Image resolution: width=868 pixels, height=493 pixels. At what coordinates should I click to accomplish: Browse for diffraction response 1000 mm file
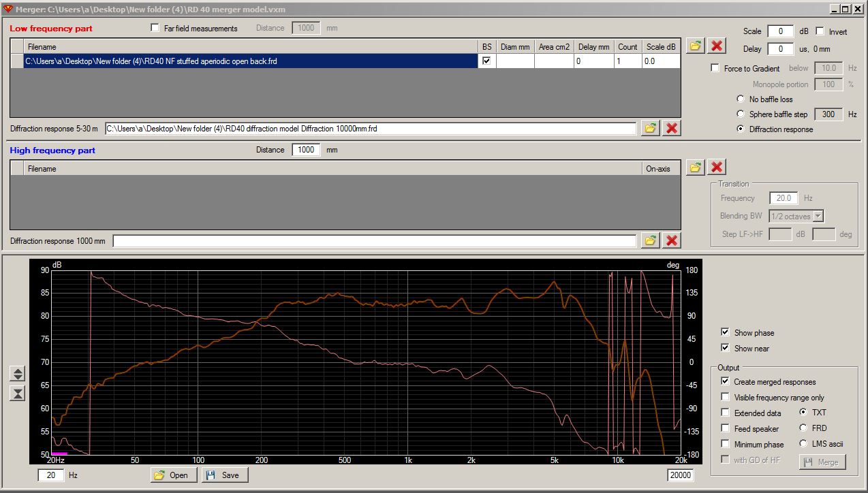point(650,240)
